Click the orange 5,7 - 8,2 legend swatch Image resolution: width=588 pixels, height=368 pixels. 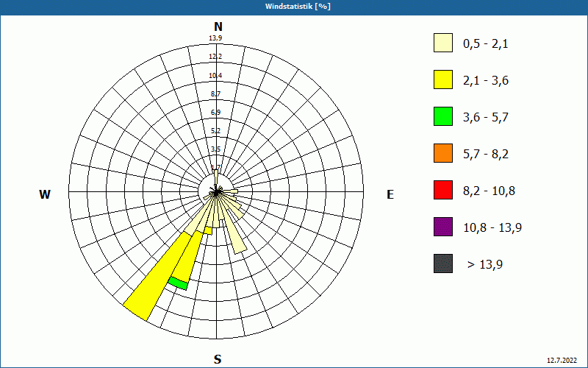(443, 153)
